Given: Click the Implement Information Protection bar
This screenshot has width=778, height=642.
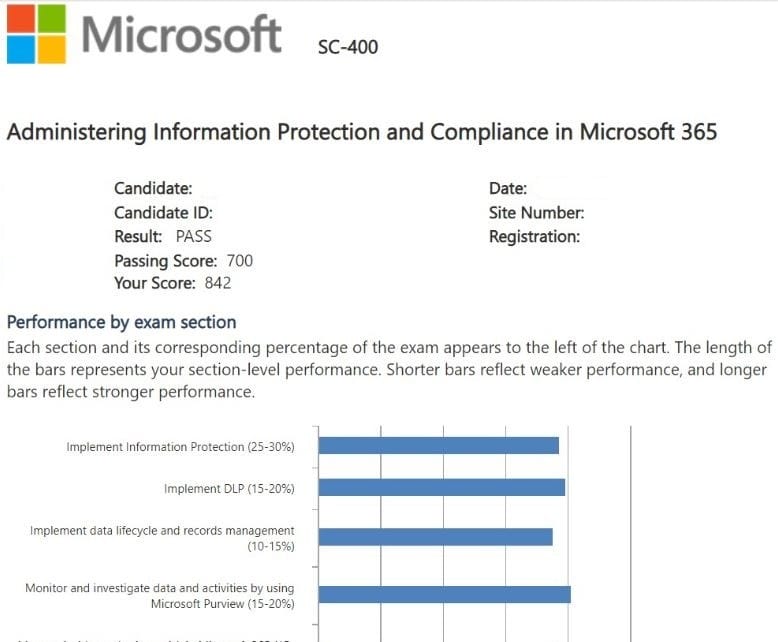Looking at the screenshot, I should coord(438,446).
